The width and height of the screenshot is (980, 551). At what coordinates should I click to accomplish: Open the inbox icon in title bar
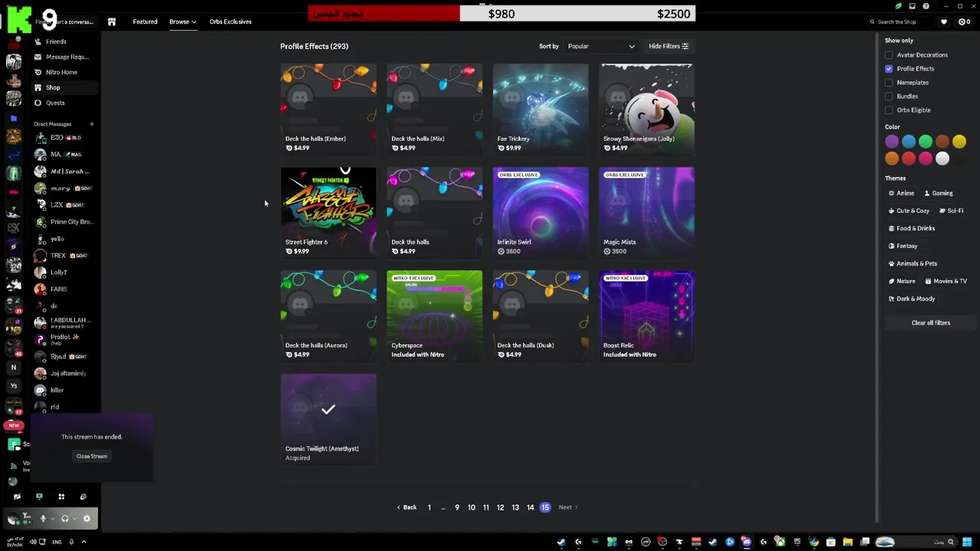912,6
